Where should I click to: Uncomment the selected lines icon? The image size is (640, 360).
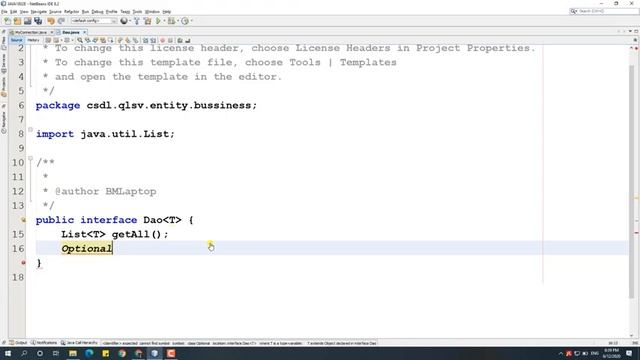188,40
